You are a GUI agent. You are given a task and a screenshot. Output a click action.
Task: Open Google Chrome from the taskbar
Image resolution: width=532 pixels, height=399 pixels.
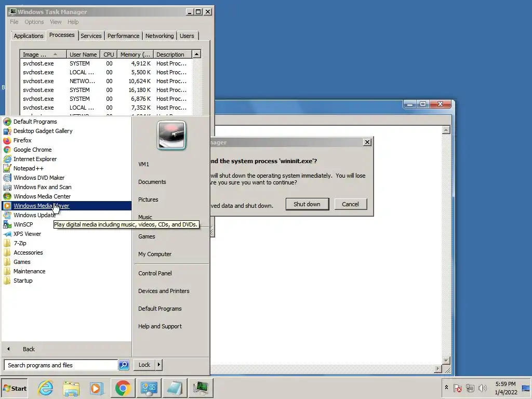coord(123,388)
